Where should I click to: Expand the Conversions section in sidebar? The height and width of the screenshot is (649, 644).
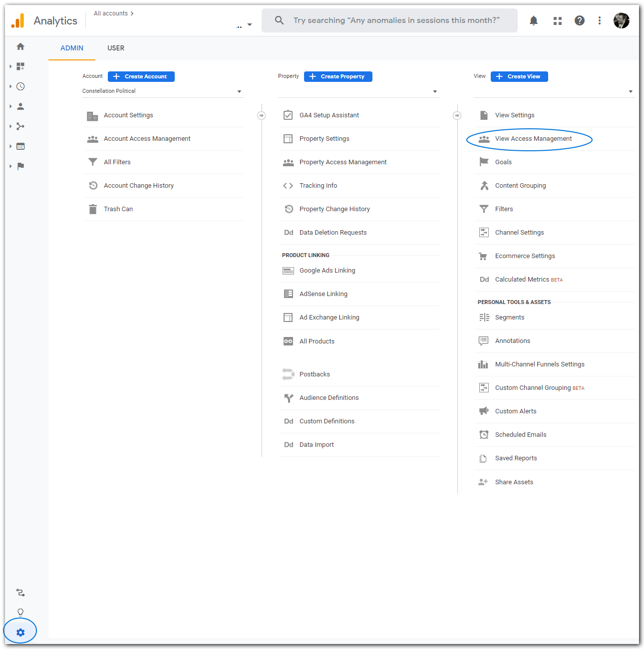pyautogui.click(x=10, y=166)
